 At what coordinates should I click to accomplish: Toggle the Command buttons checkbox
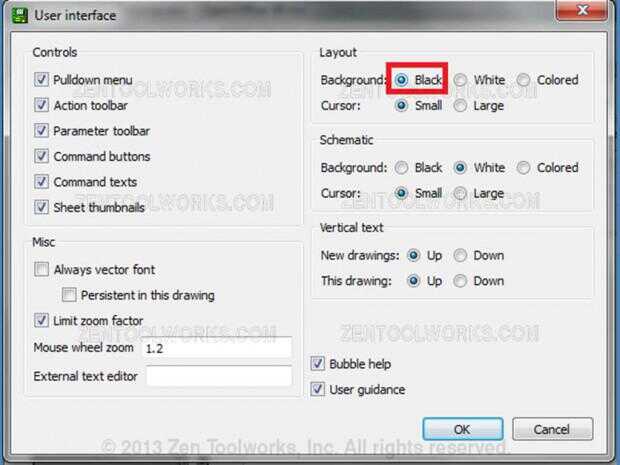tap(42, 156)
